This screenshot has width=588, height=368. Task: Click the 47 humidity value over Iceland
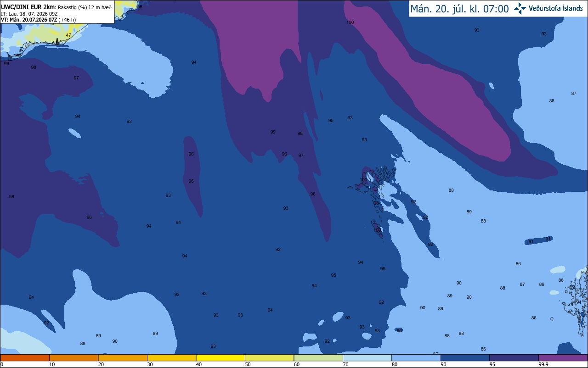point(68,35)
